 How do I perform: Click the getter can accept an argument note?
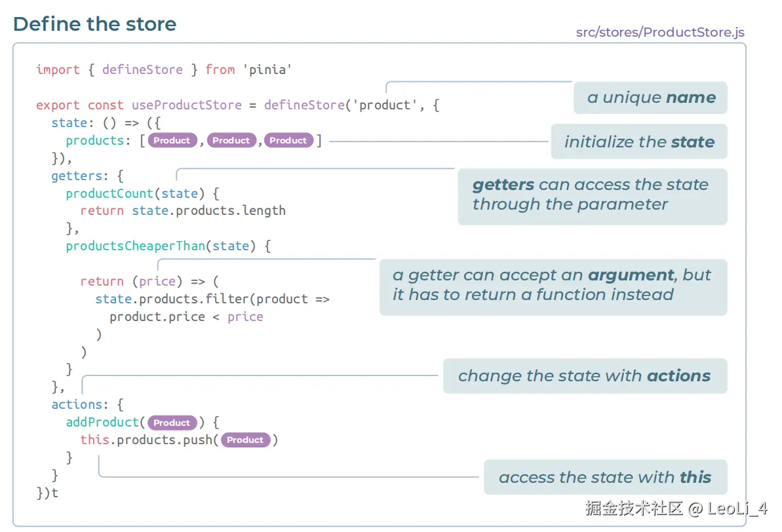point(553,285)
